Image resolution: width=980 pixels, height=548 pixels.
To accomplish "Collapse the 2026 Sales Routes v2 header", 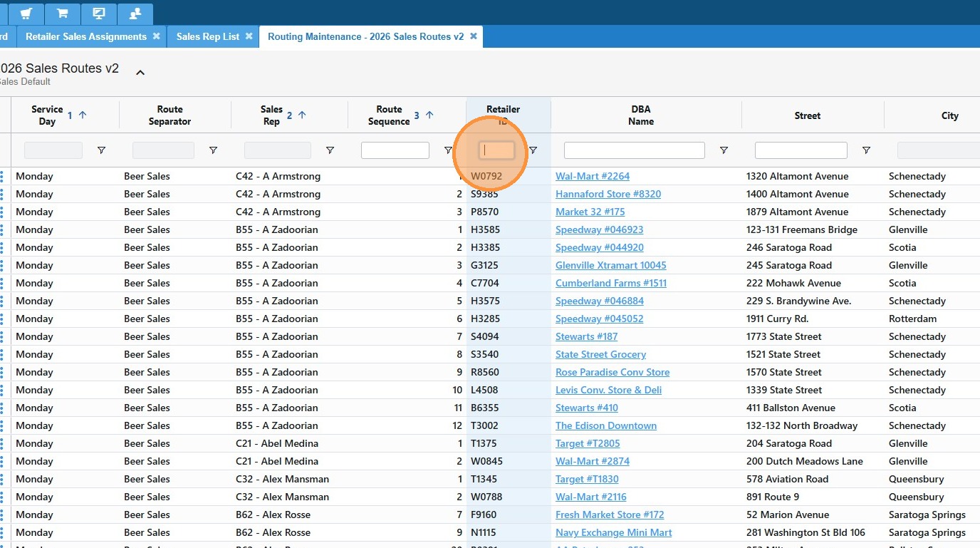I will coord(140,72).
